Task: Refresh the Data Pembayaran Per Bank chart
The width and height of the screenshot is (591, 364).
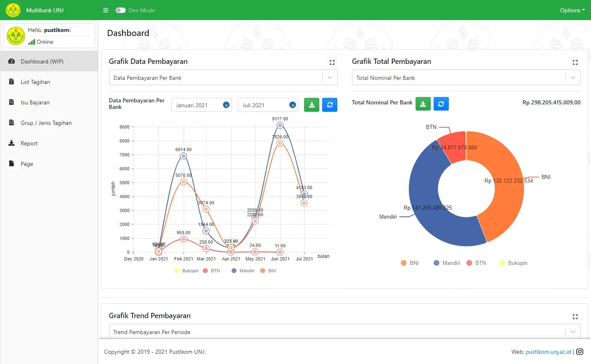Action: point(330,105)
